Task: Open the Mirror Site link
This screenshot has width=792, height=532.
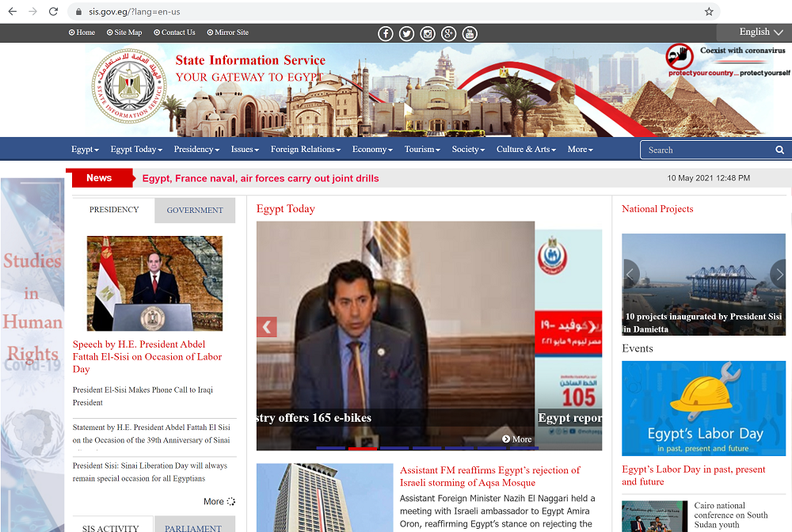Action: click(x=228, y=32)
